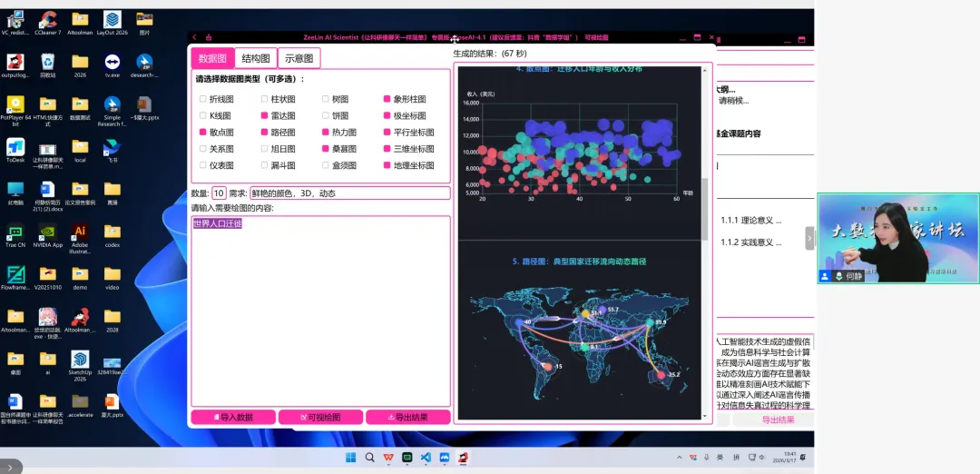The image size is (980, 474).
Task: Open notification bell in system tray
Action: (x=802, y=457)
